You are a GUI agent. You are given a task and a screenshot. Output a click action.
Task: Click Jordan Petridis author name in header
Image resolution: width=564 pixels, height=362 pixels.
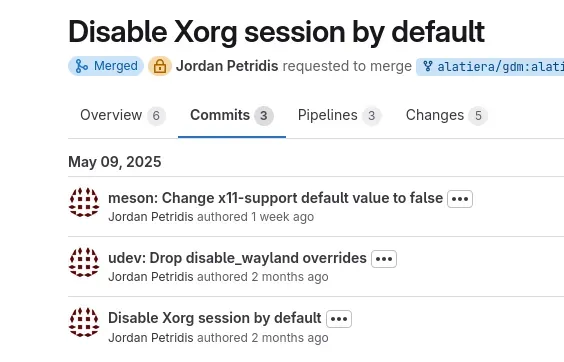tap(227, 66)
